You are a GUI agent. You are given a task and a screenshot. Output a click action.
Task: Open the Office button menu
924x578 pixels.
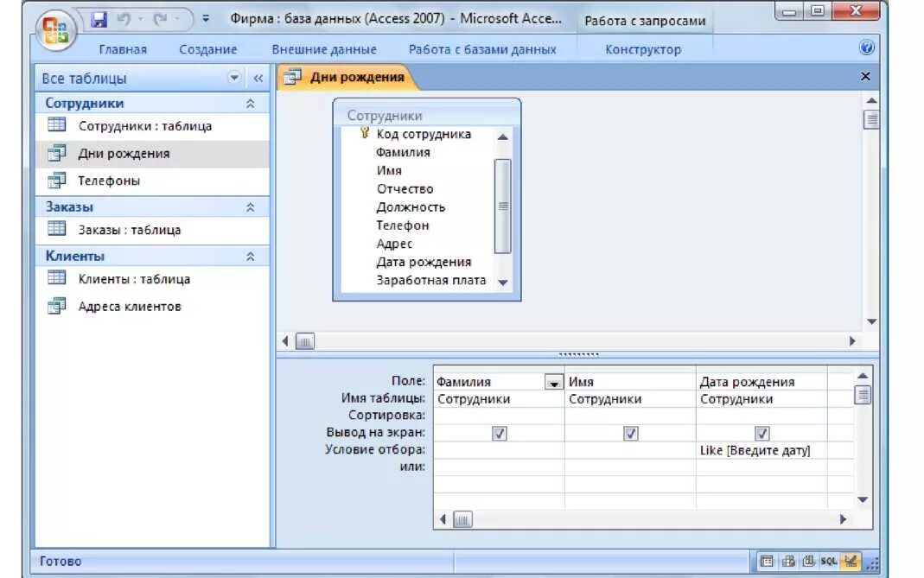[55, 30]
